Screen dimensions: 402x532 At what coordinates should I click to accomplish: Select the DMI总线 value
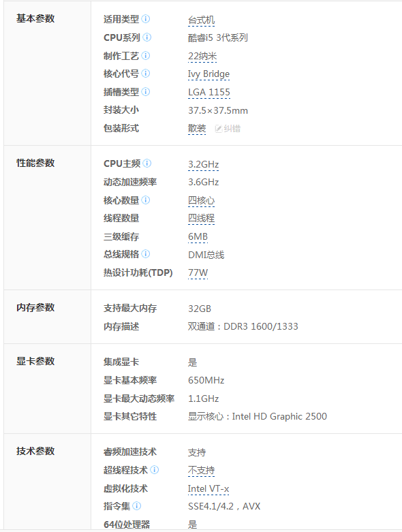[206, 255]
